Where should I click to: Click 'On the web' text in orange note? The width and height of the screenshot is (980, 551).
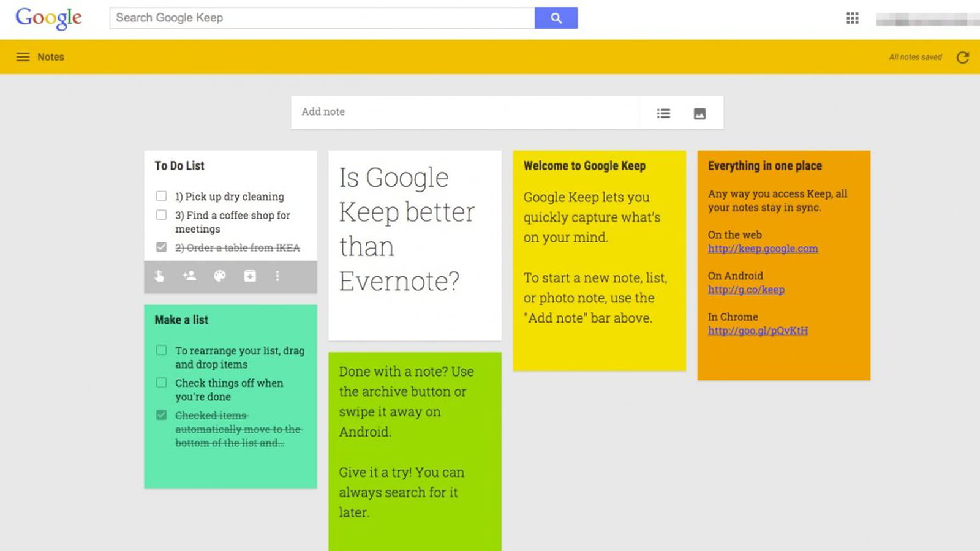point(735,235)
